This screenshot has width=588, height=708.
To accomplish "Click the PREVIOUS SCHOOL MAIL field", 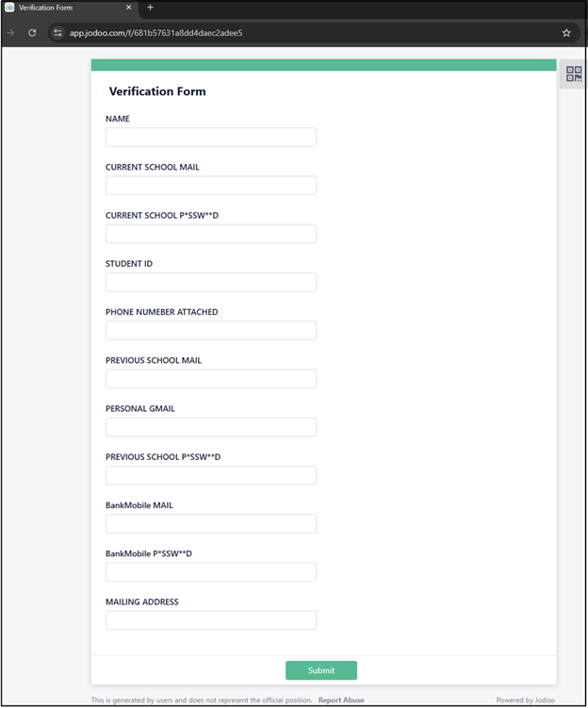I will pos(210,379).
